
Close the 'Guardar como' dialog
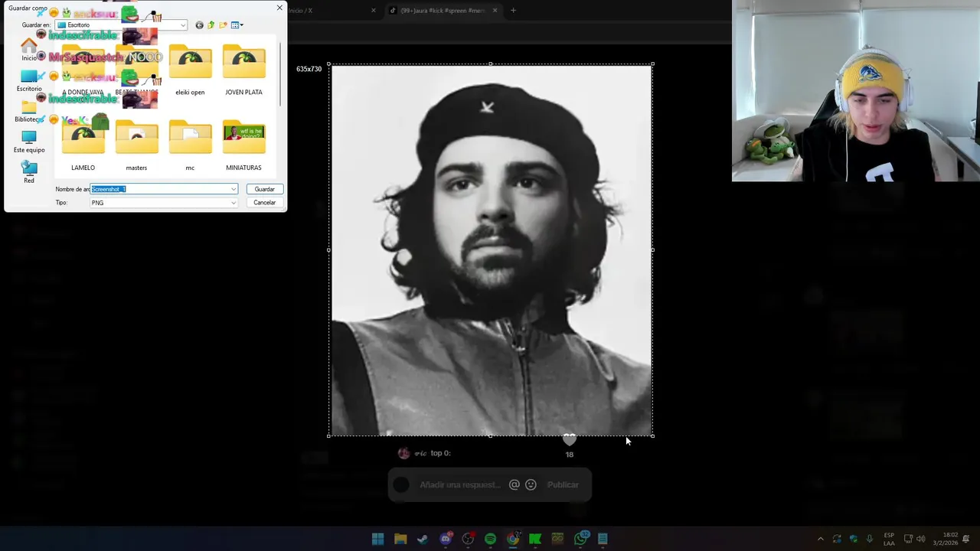click(279, 8)
